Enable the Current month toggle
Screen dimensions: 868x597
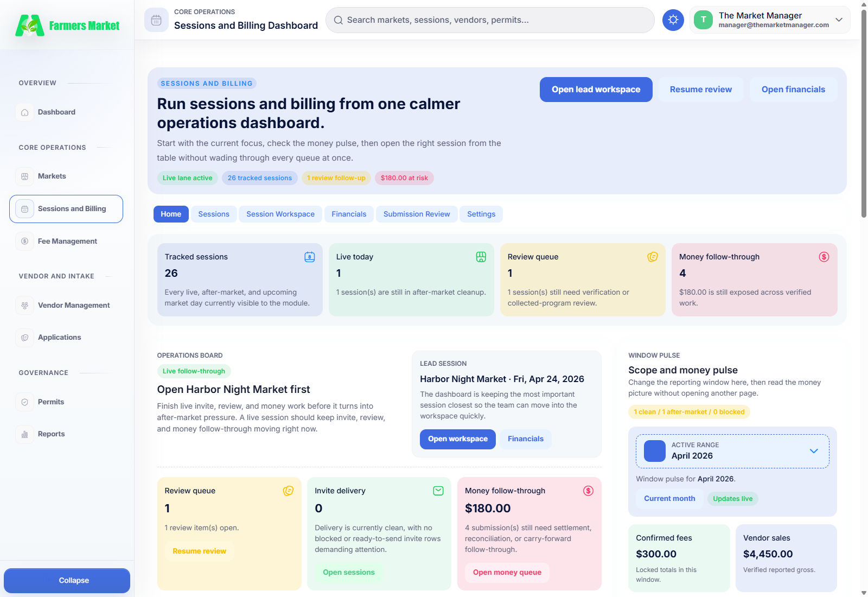669,498
